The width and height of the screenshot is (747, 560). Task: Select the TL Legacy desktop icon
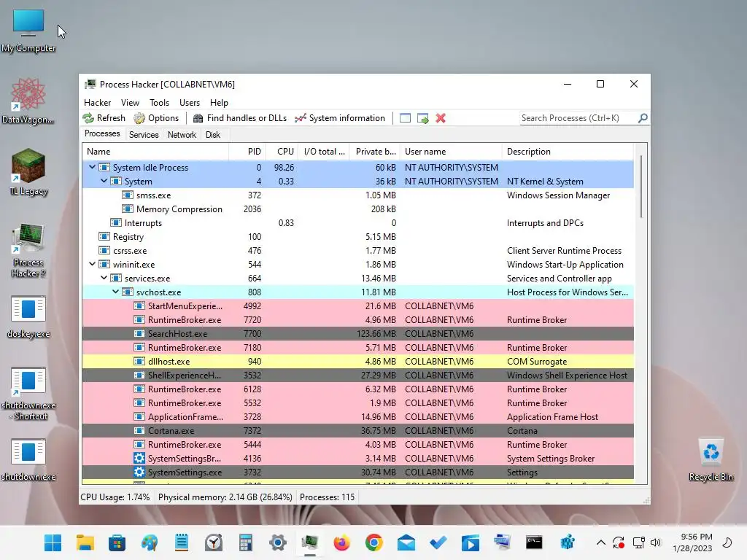pyautogui.click(x=28, y=172)
